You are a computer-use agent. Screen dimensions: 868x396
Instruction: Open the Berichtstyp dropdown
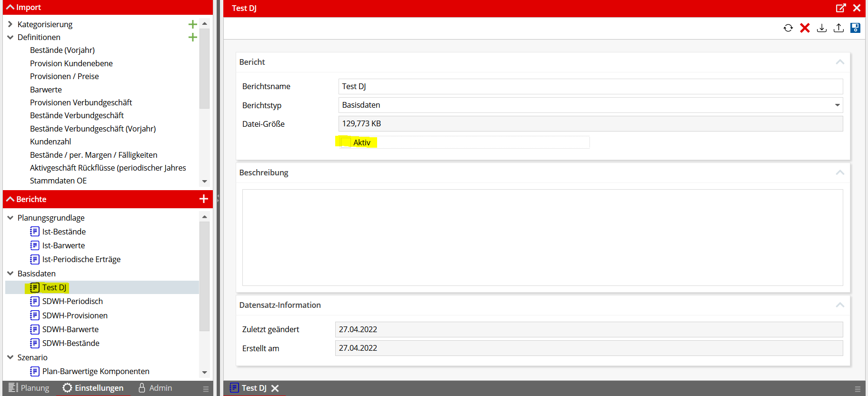(837, 105)
